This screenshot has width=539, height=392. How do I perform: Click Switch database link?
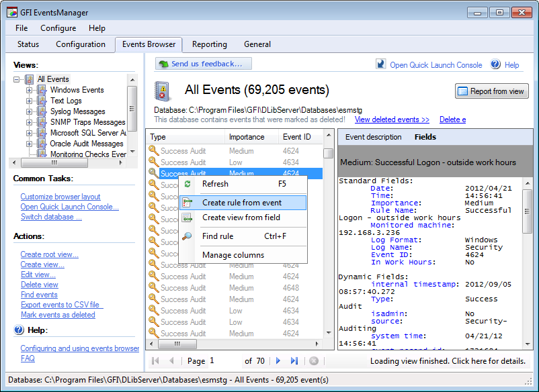(x=51, y=217)
